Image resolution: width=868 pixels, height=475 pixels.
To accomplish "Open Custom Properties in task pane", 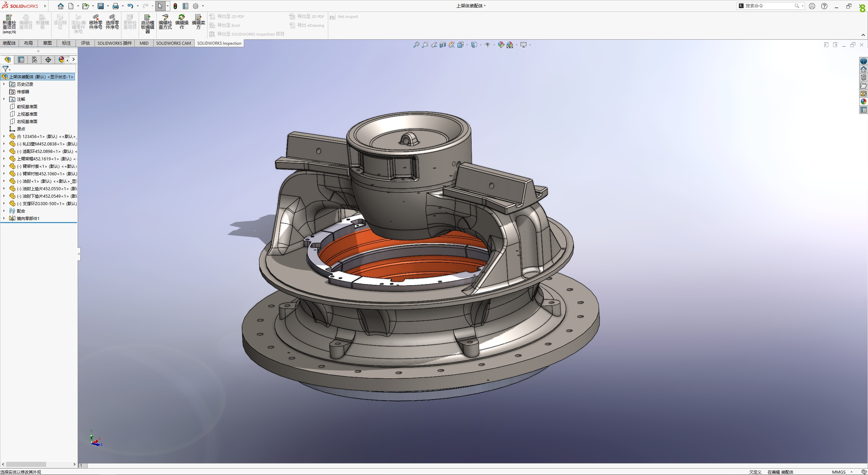I will click(x=864, y=110).
